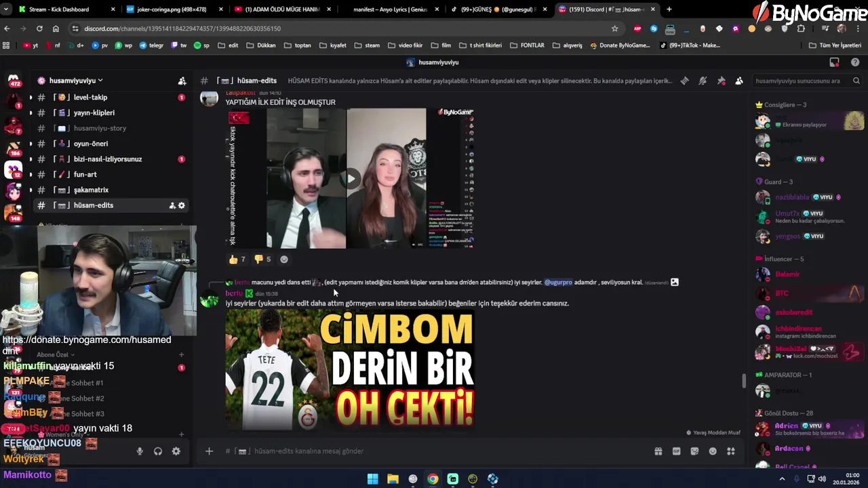Open the Discord inbox icon

[835, 62]
